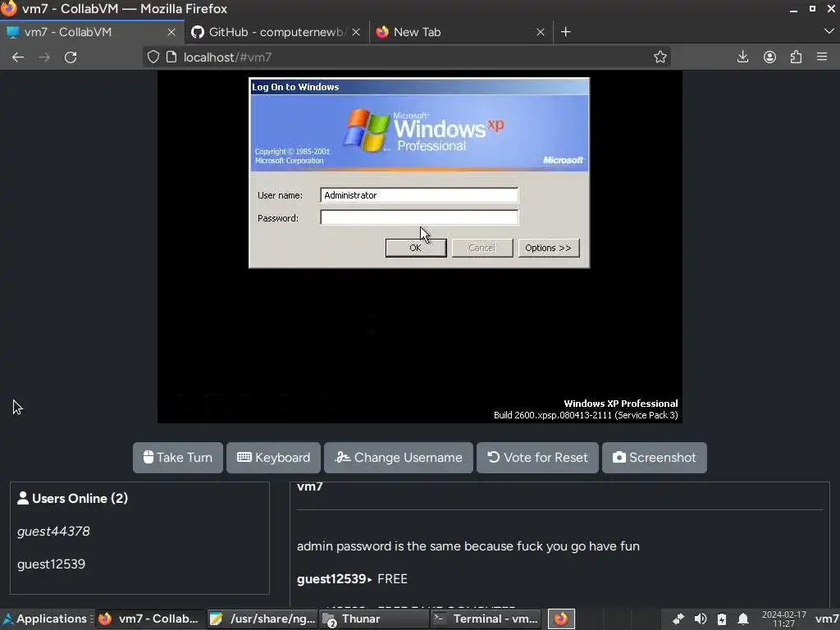Go back using the browser back arrow
Screen dimensions: 840x630
click(18, 57)
